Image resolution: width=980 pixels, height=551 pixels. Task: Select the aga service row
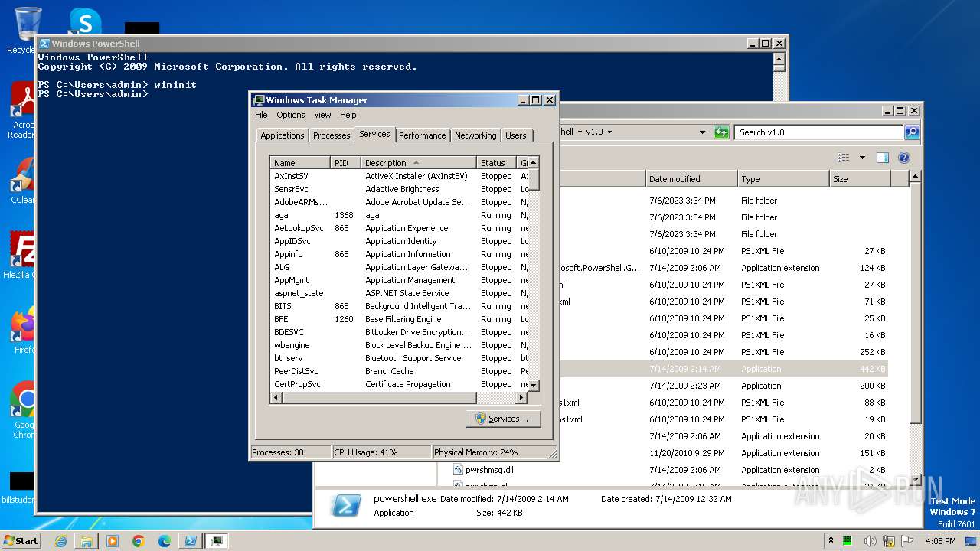pos(400,215)
